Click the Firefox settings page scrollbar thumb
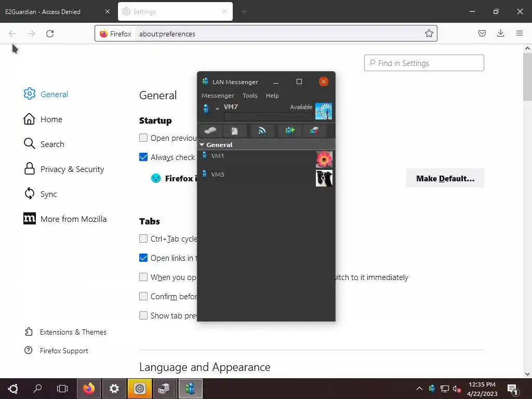This screenshot has width=532, height=399. (527, 77)
